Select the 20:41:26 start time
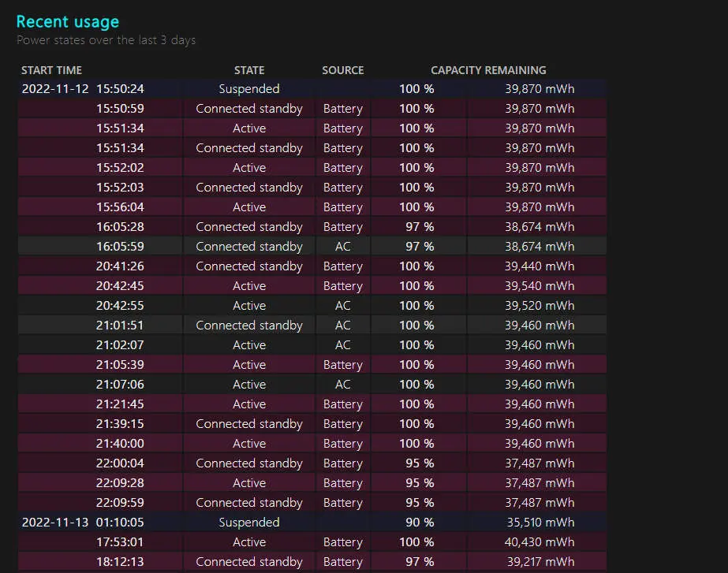 pos(120,266)
